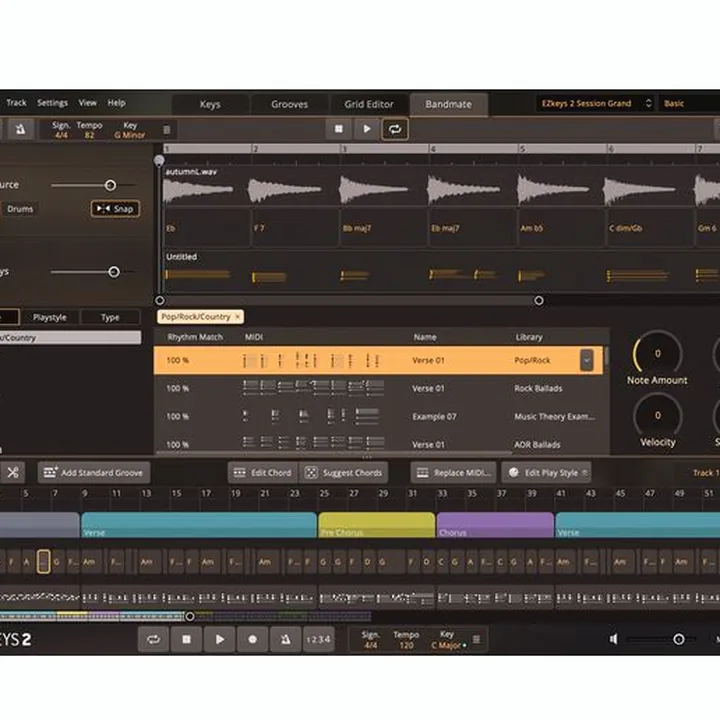Select the Rock Ballads Verse 01 row
The width and height of the screenshot is (720, 720).
pos(379,388)
